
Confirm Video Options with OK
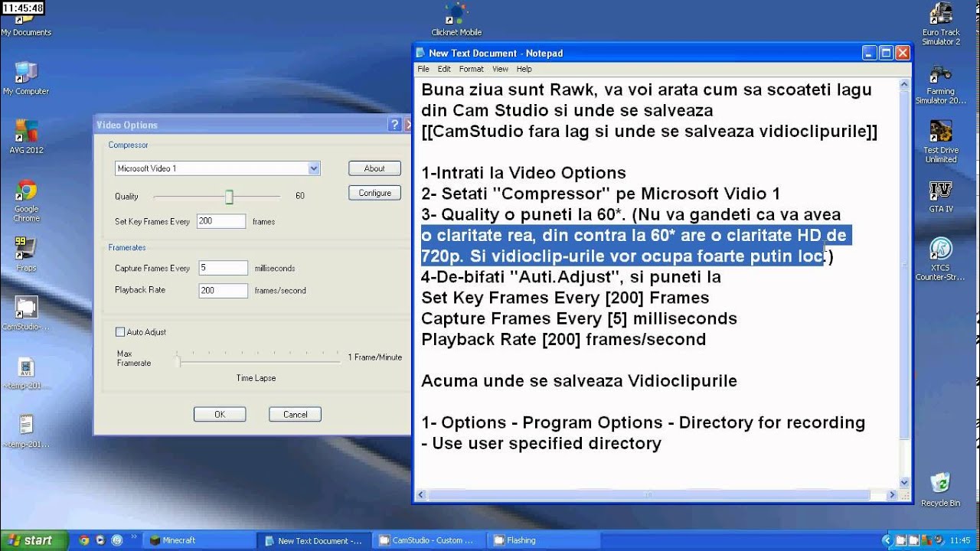pyautogui.click(x=220, y=414)
